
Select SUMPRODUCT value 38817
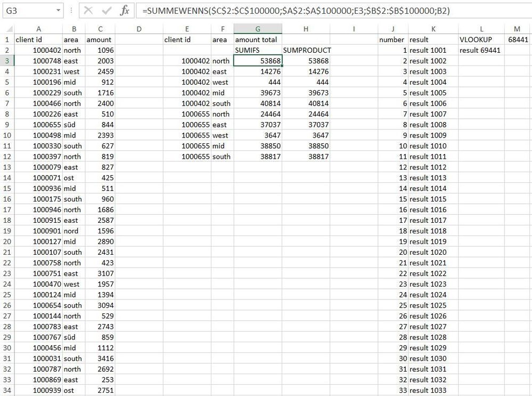(306, 157)
